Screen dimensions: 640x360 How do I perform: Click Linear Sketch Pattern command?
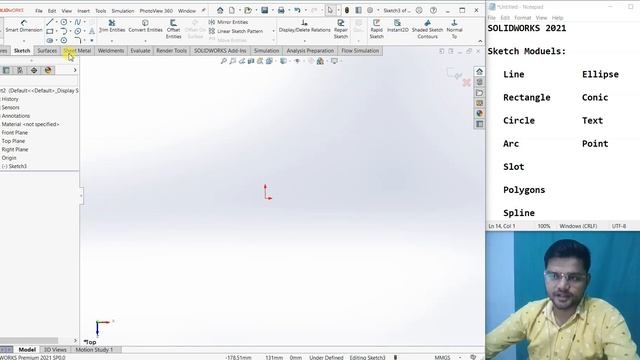tap(236, 31)
